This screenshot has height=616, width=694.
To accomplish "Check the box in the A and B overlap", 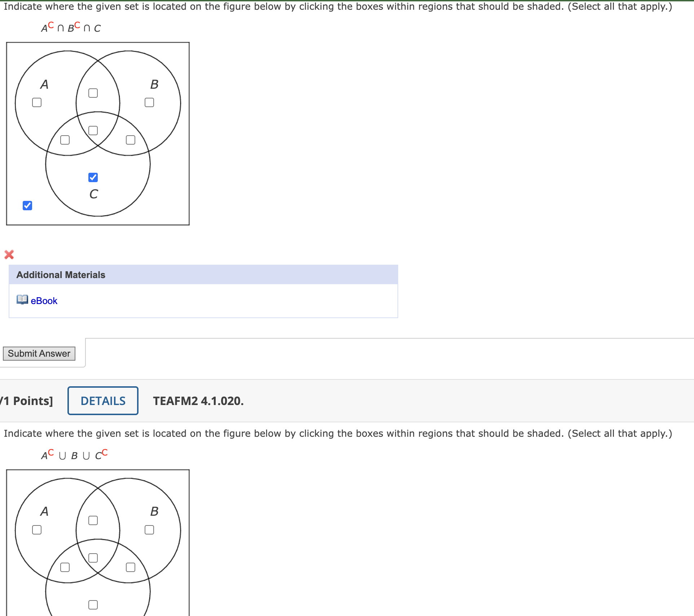I will tap(93, 93).
